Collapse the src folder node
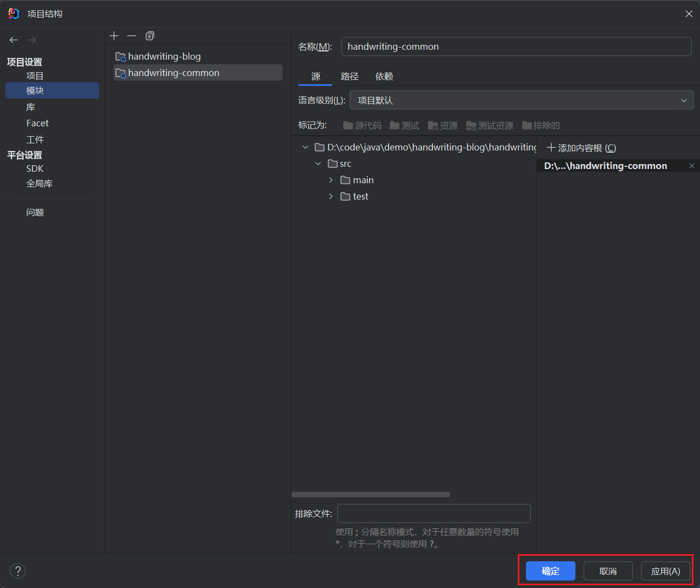This screenshot has width=700, height=588. click(x=318, y=164)
